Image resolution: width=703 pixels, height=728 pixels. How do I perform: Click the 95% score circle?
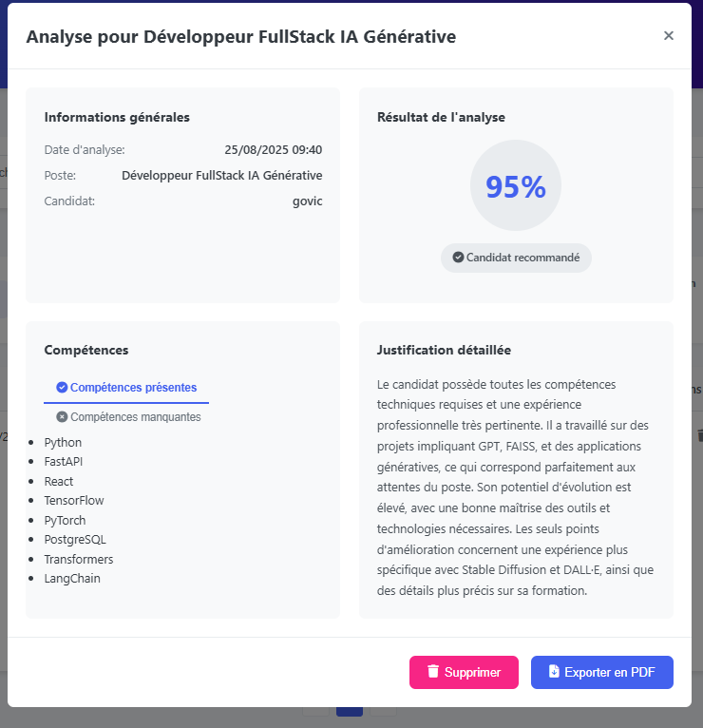(x=516, y=186)
